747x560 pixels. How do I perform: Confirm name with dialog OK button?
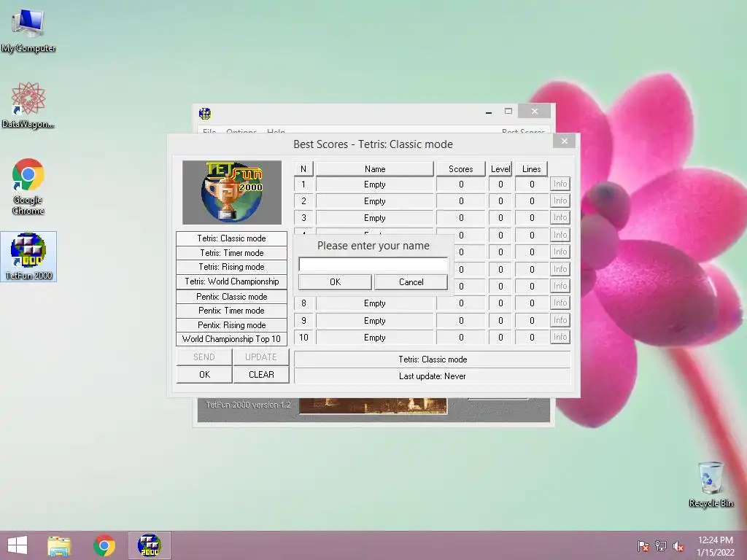pyautogui.click(x=335, y=282)
